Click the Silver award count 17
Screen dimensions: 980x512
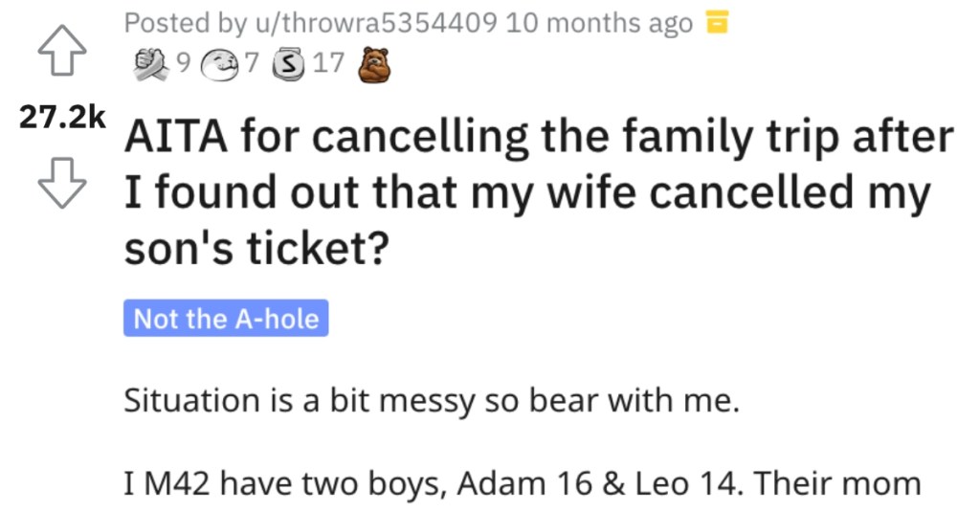329,63
